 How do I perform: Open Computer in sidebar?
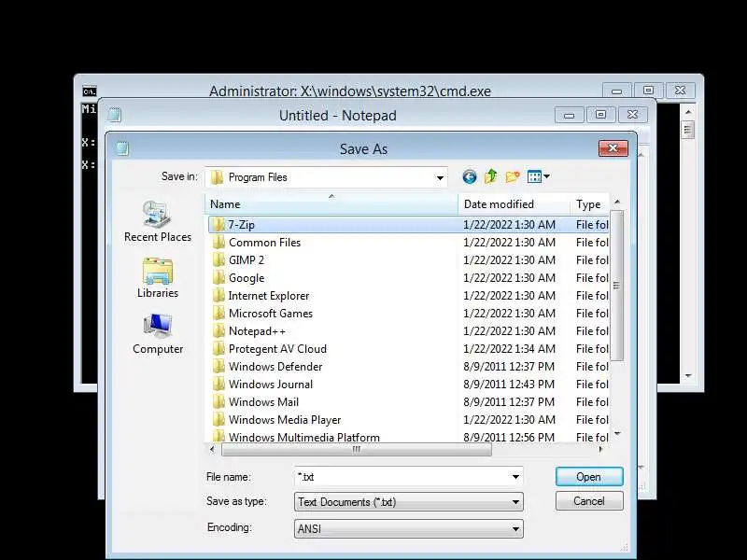tap(158, 334)
